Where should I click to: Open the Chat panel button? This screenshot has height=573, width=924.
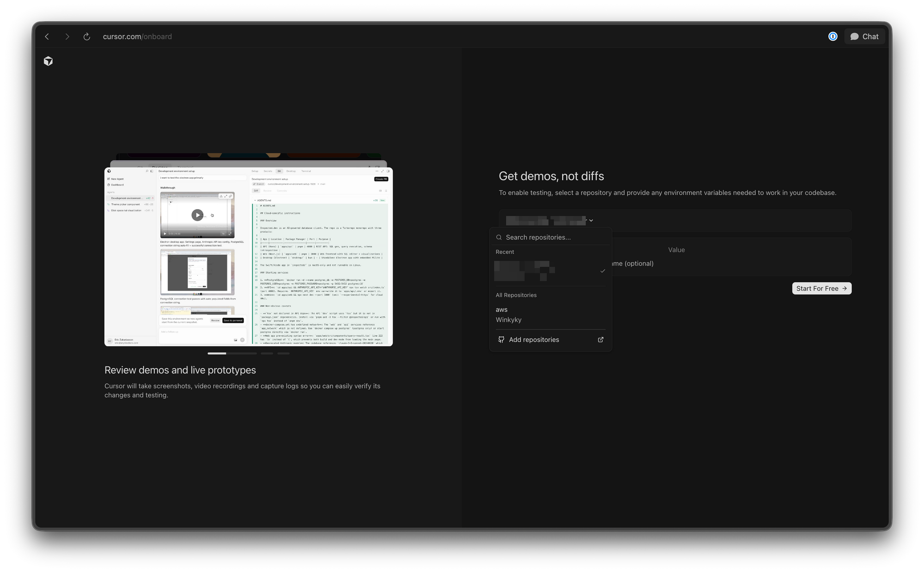click(x=864, y=36)
